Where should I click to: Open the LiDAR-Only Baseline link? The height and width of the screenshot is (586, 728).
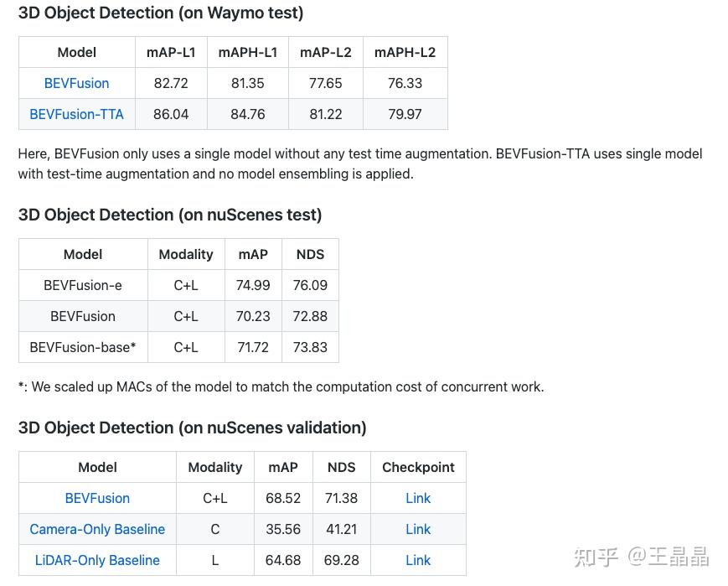pos(97,560)
